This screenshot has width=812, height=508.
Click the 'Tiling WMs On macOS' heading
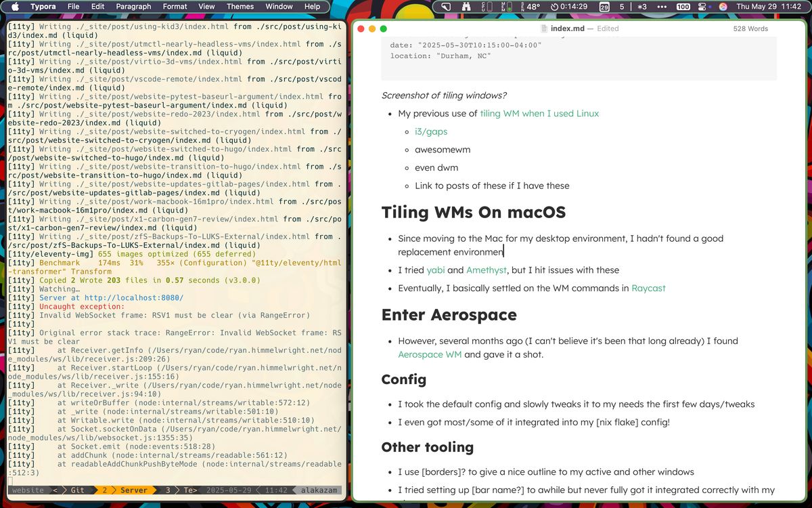pos(473,212)
